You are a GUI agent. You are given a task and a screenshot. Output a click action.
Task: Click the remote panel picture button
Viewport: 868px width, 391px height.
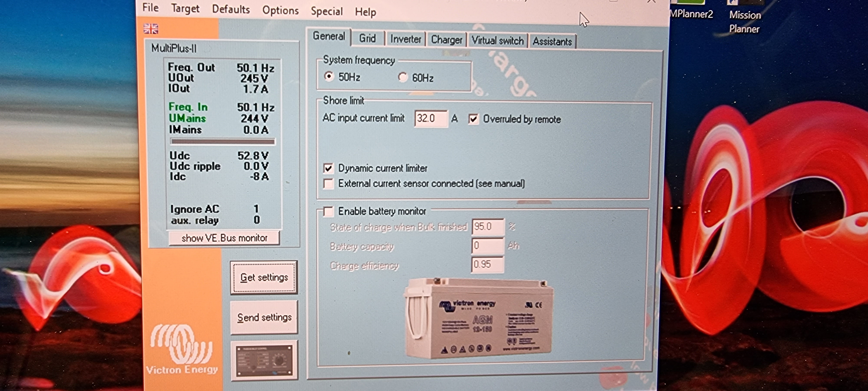pyautogui.click(x=264, y=360)
